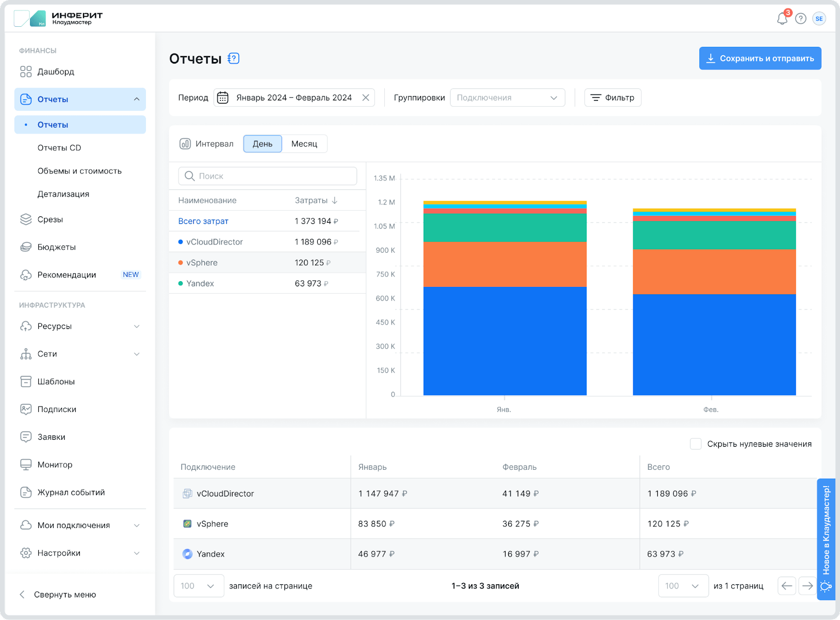Expand Мои подключения section
Viewport: 840px width, 620px height.
pyautogui.click(x=136, y=525)
